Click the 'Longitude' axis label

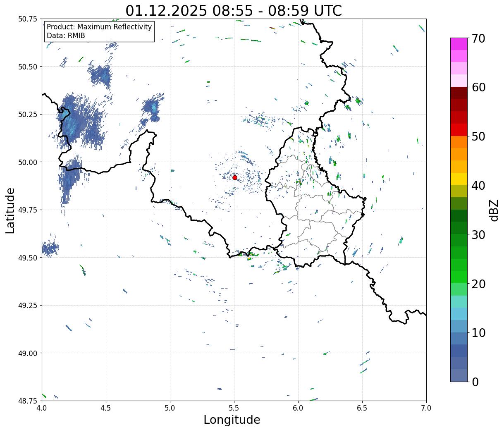point(232,420)
